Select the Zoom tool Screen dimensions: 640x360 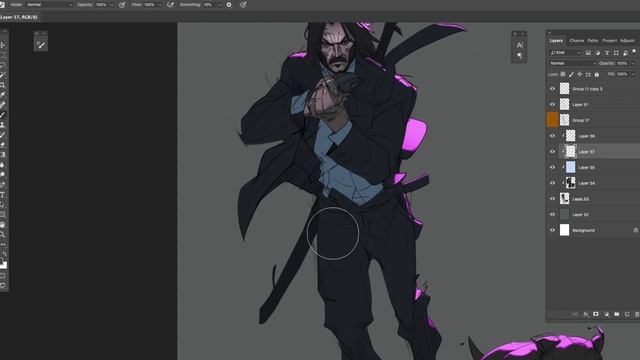2,234
